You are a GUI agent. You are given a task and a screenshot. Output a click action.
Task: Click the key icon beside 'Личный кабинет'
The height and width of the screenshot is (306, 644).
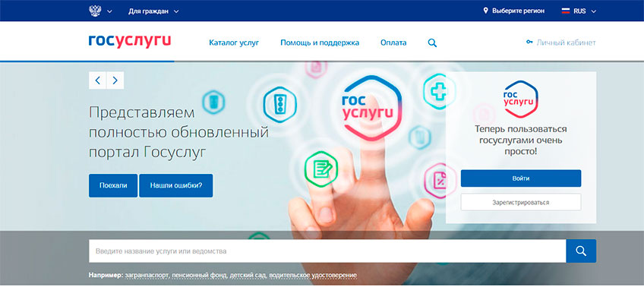[x=529, y=42]
